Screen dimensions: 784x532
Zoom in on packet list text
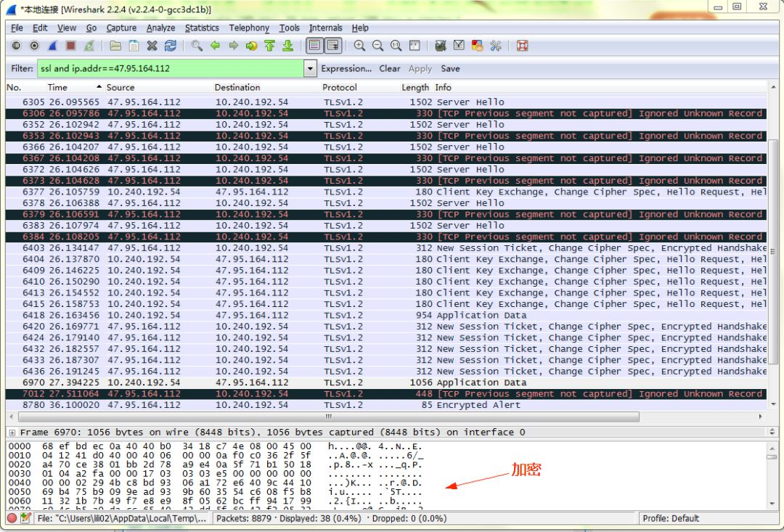pyautogui.click(x=359, y=46)
